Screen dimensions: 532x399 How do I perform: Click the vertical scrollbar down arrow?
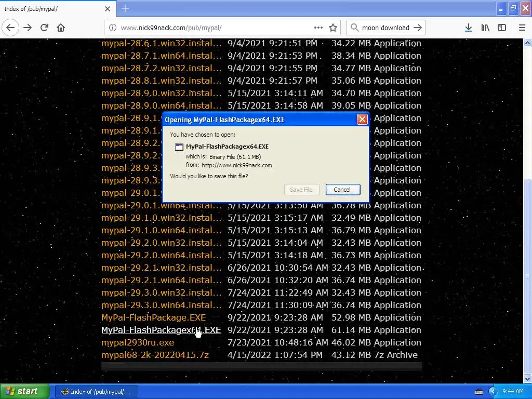click(x=527, y=379)
